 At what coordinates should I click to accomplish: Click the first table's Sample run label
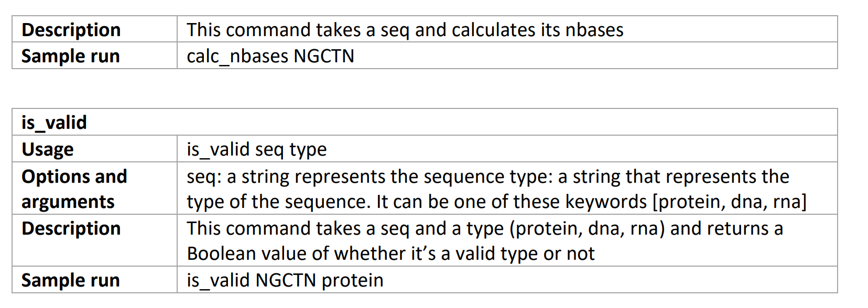click(x=71, y=56)
